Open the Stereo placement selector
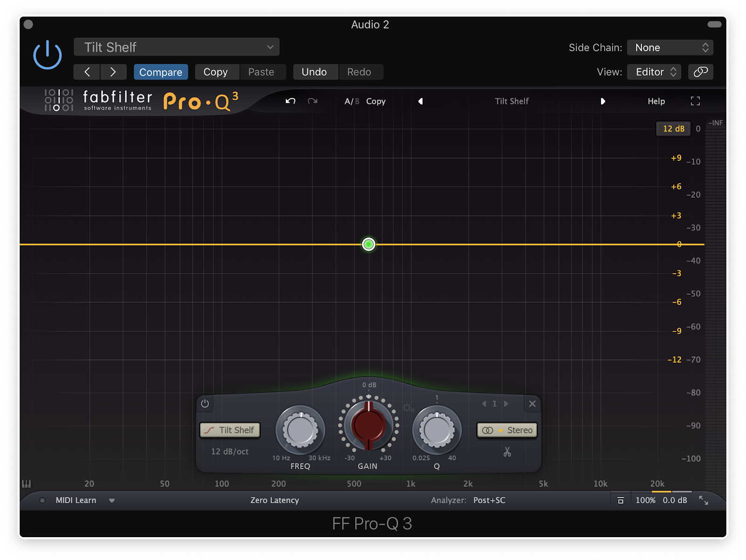The image size is (746, 560). (x=507, y=430)
